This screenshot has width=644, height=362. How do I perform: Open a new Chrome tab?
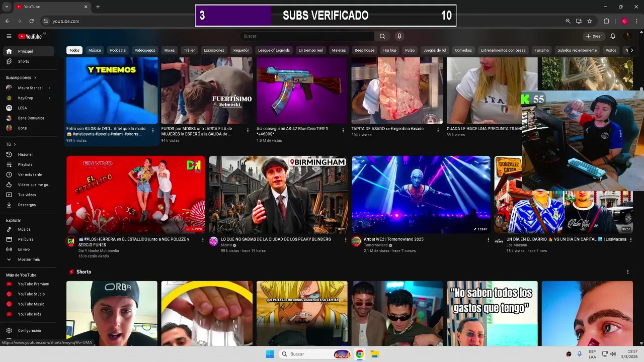[x=98, y=7]
